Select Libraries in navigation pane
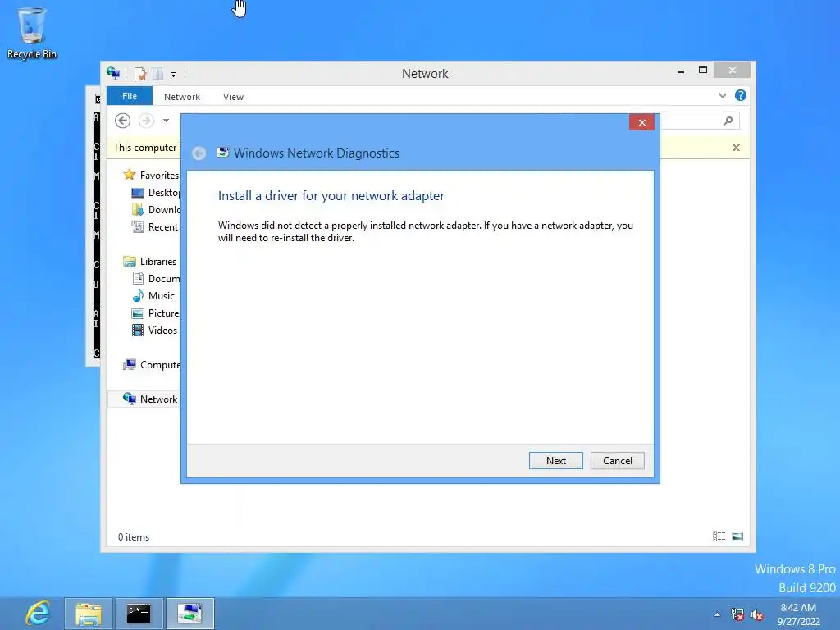This screenshot has width=840, height=630. 150,262
